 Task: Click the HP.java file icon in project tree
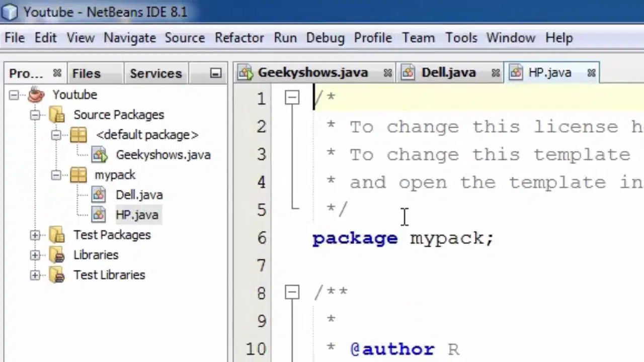point(99,215)
